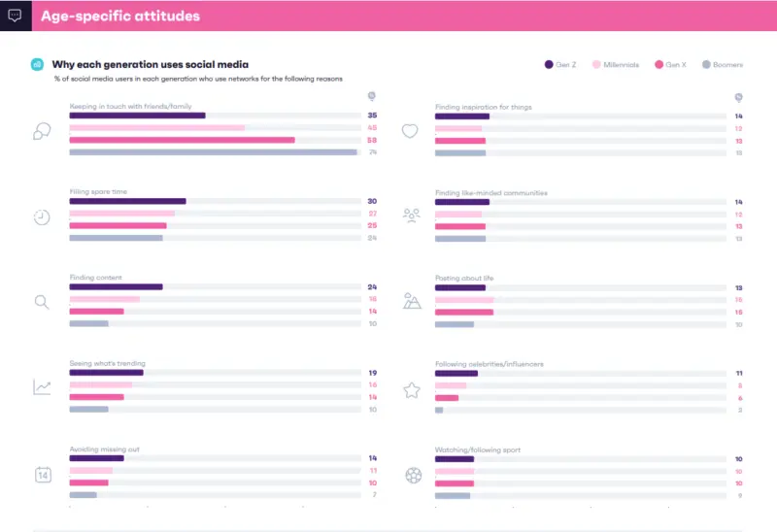Image resolution: width=777 pixels, height=532 pixels.
Task: Click the soccer ball icon for watching sport
Action: pos(413,475)
